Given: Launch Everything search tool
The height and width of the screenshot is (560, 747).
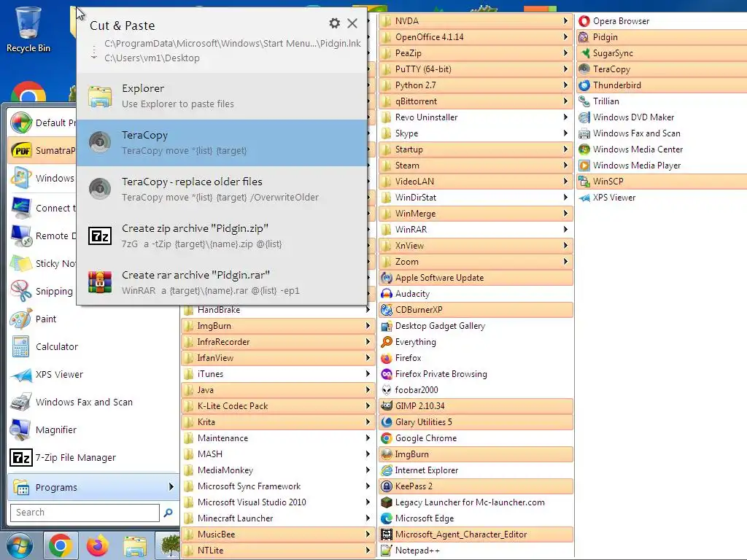Looking at the screenshot, I should (x=476, y=342).
